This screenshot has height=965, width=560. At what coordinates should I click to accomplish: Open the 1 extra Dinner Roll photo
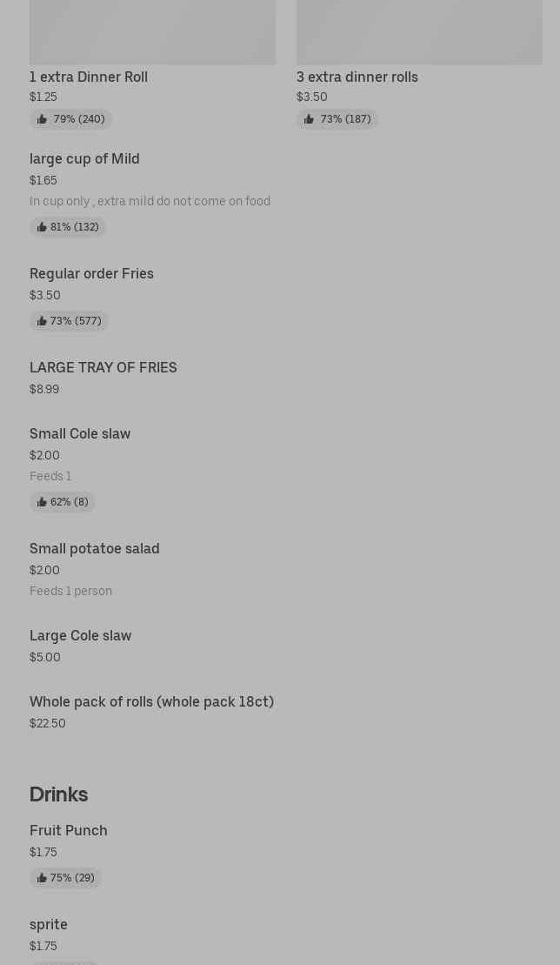tap(152, 32)
